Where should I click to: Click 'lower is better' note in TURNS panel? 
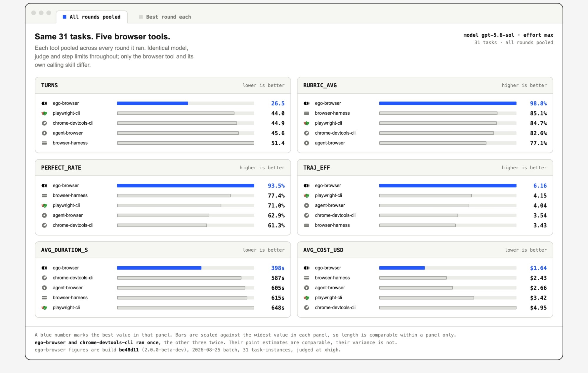(x=263, y=86)
